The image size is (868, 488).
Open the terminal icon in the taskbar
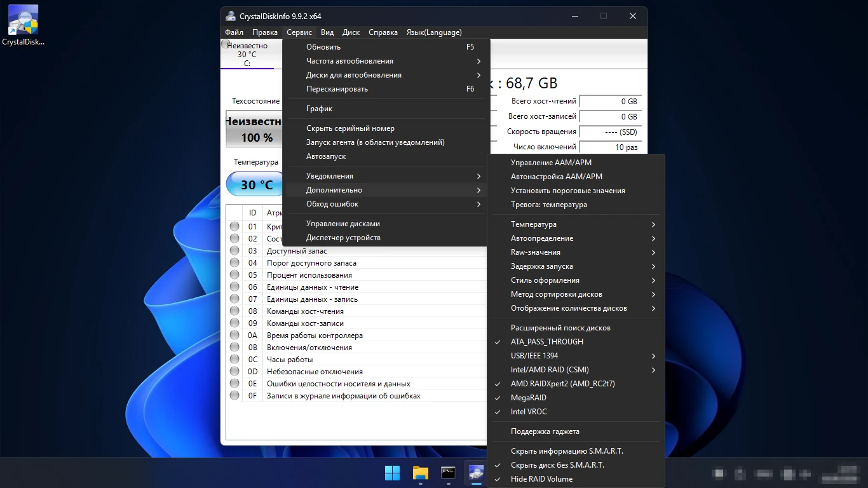pos(448,473)
